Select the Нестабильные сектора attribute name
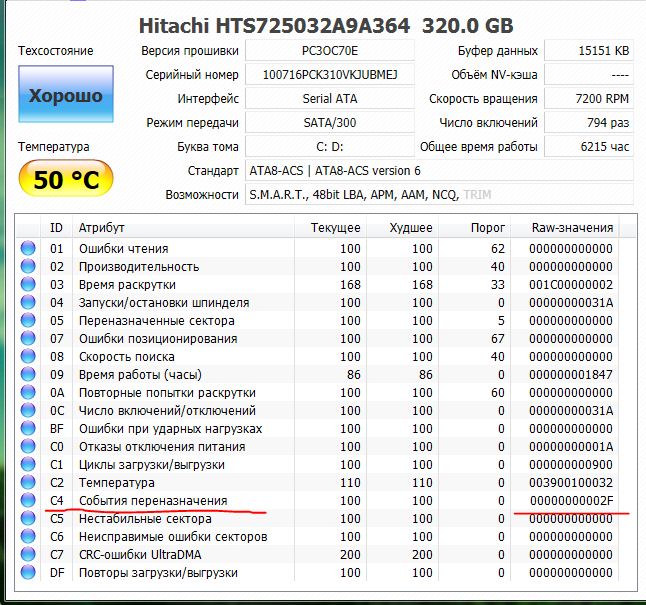This screenshot has height=605, width=646. [145, 518]
